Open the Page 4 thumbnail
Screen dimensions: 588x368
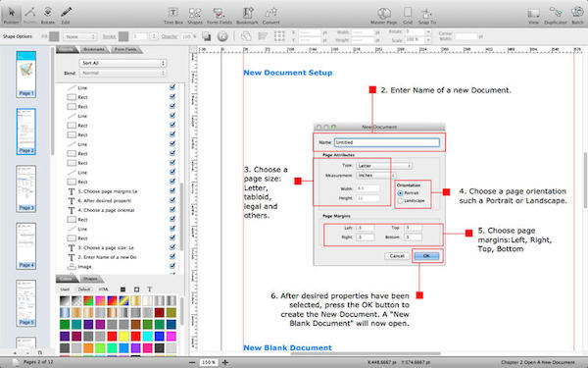25,246
